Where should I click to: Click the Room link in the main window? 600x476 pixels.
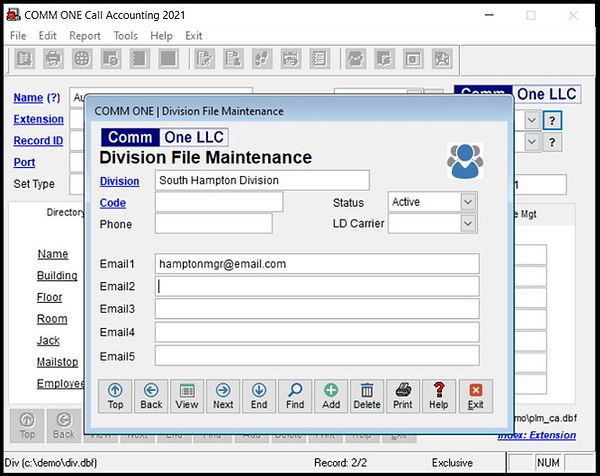pyautogui.click(x=52, y=319)
